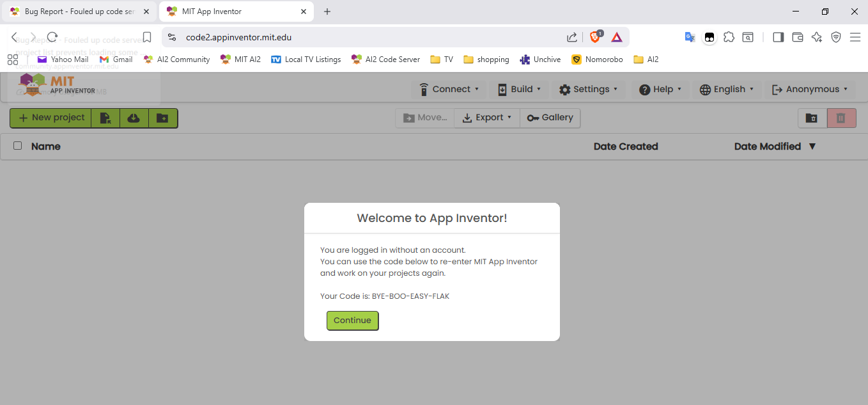Viewport: 868px width, 405px height.
Task: Open the Google Translate extension icon
Action: coord(690,37)
